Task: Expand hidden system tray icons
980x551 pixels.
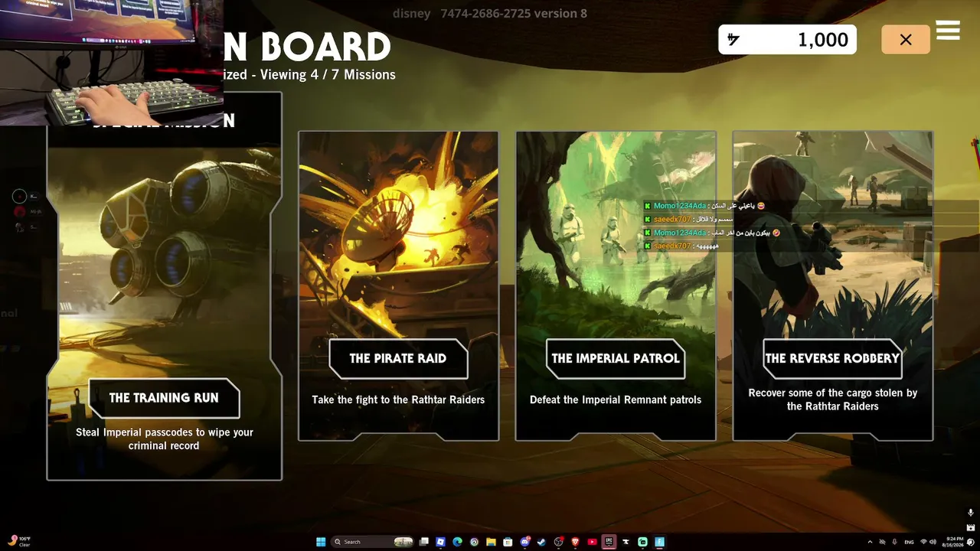Action: pyautogui.click(x=870, y=542)
